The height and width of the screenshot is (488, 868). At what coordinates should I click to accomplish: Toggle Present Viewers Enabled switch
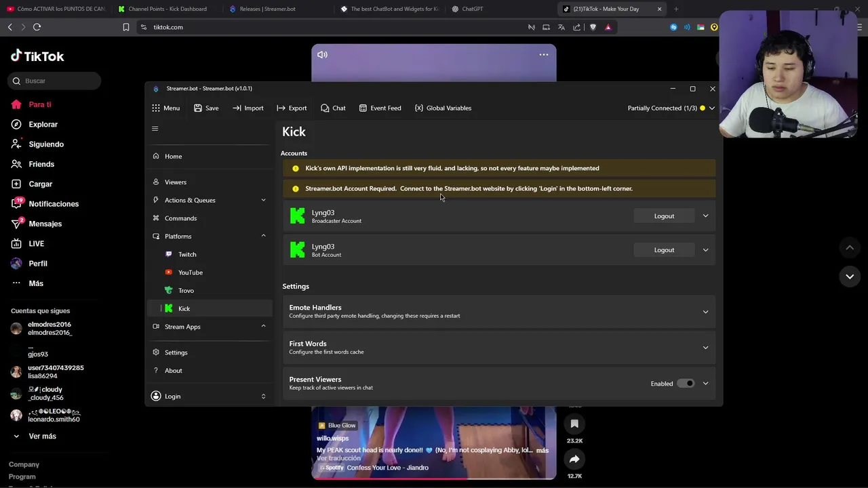[x=686, y=384]
